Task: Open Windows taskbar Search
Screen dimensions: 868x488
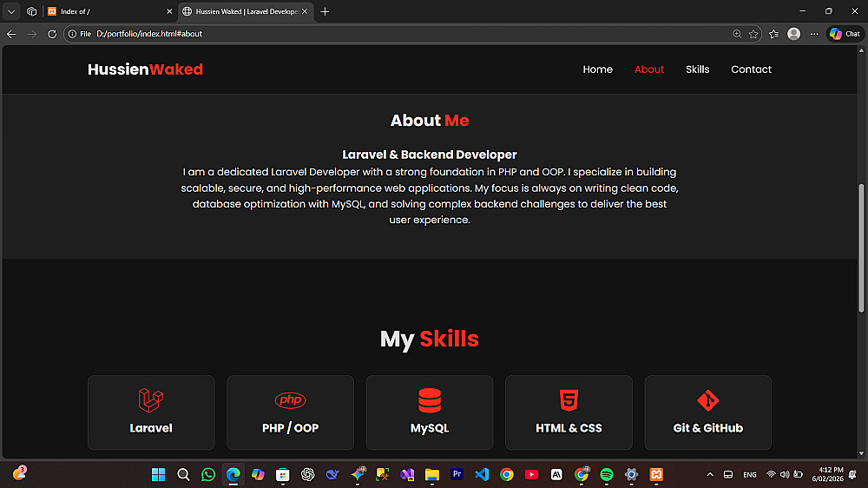Action: coord(183,474)
